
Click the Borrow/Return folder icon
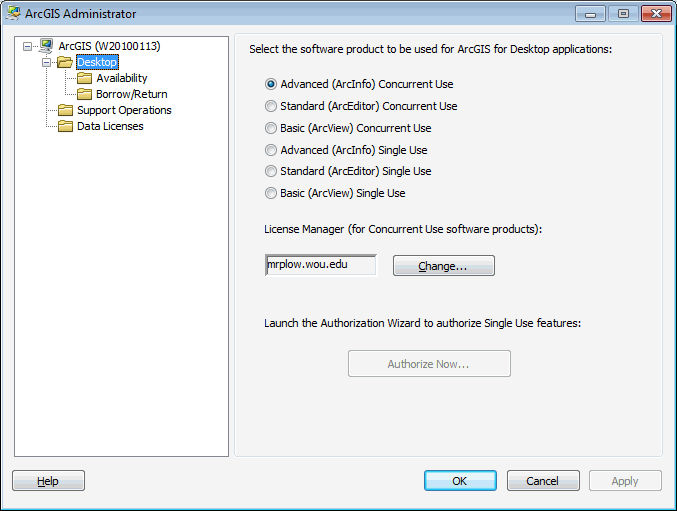(x=84, y=94)
